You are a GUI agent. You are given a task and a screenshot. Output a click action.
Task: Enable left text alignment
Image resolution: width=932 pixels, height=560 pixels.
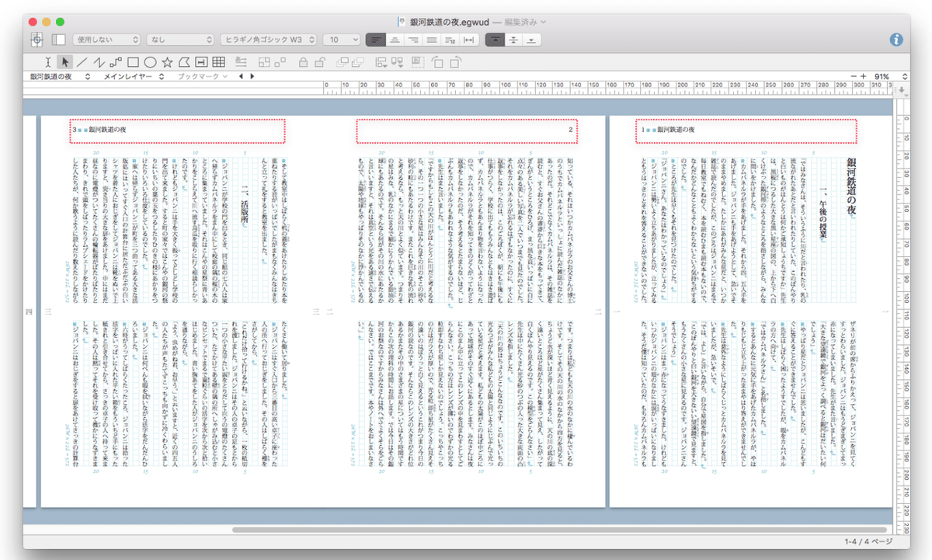(x=377, y=39)
